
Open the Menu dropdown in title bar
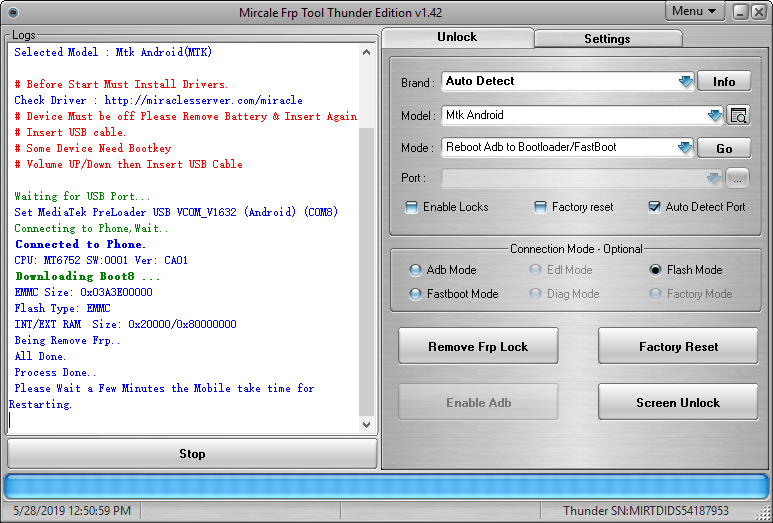pyautogui.click(x=694, y=11)
